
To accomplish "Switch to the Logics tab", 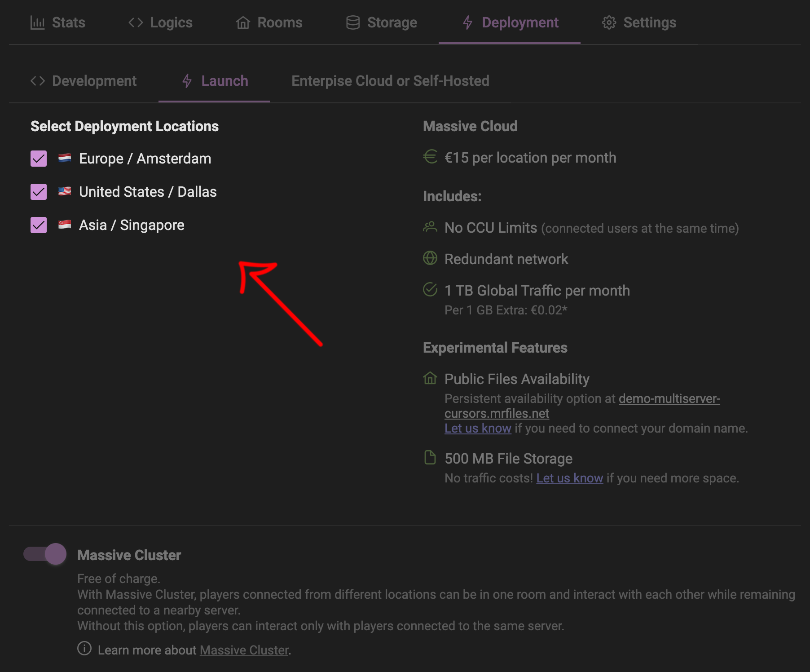I will coord(160,22).
